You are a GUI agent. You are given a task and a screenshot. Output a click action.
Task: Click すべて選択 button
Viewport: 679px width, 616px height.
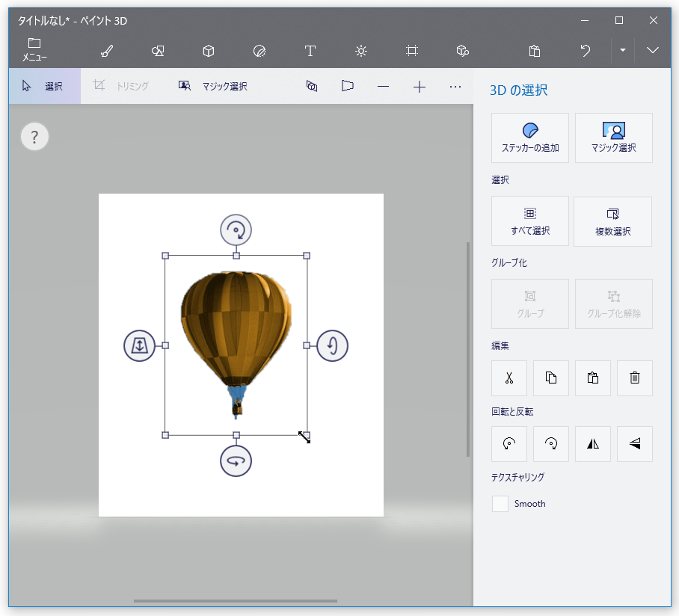click(x=530, y=221)
